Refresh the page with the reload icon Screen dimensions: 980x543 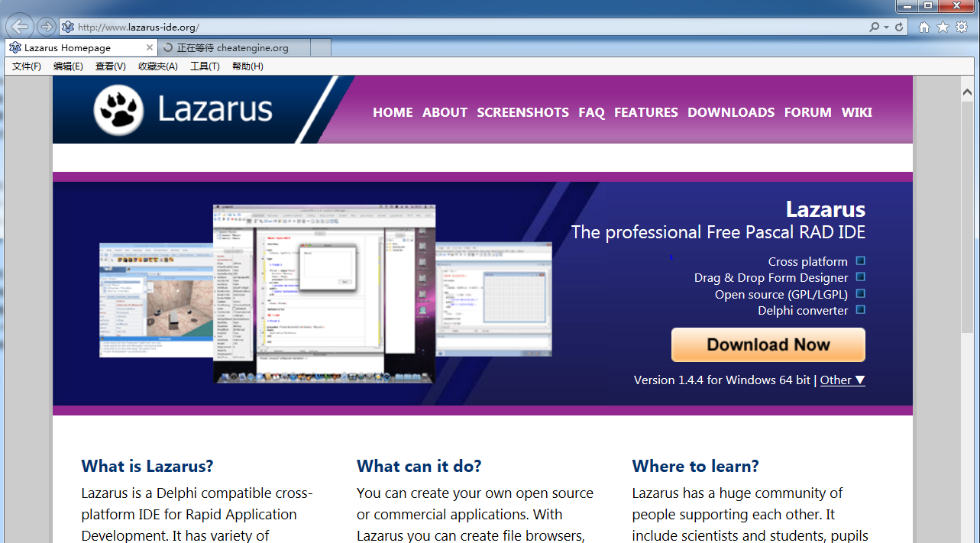(x=899, y=27)
